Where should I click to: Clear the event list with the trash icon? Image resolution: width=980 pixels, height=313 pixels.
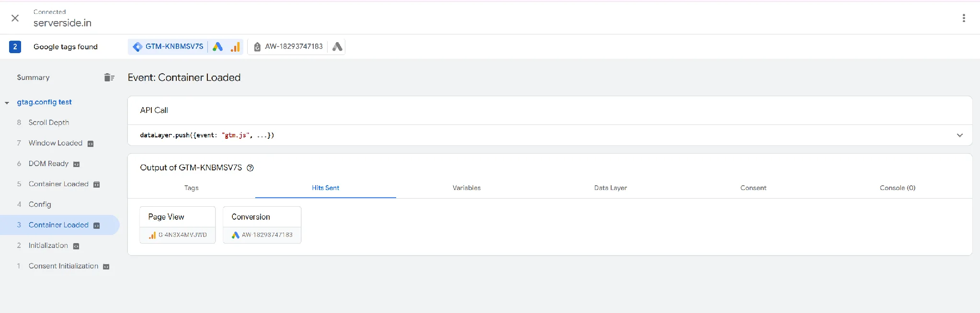tap(109, 78)
